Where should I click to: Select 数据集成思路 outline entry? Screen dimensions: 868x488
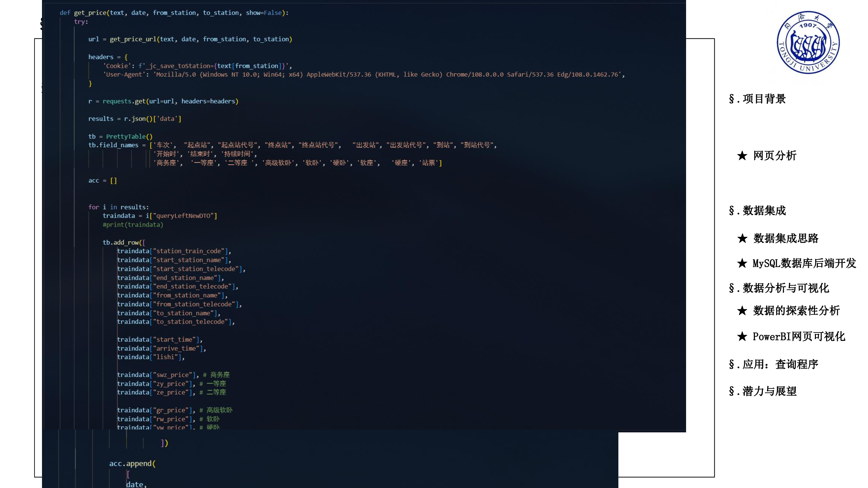click(785, 238)
